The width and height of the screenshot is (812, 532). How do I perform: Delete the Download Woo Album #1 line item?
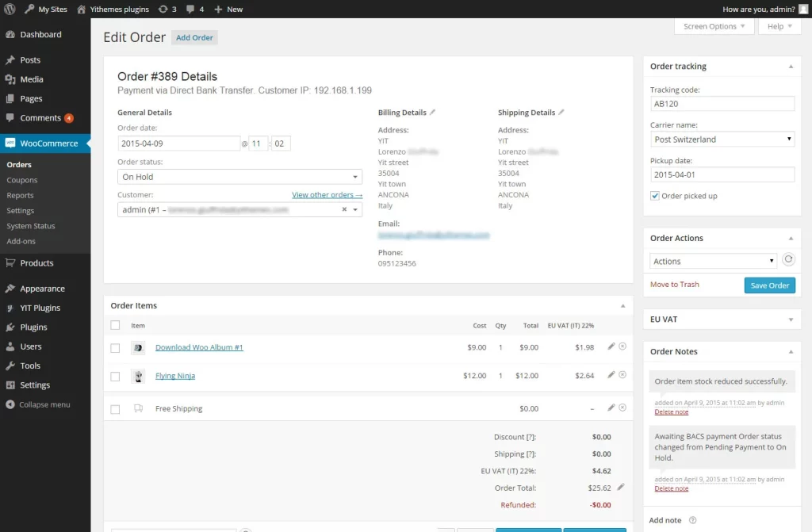tap(622, 346)
